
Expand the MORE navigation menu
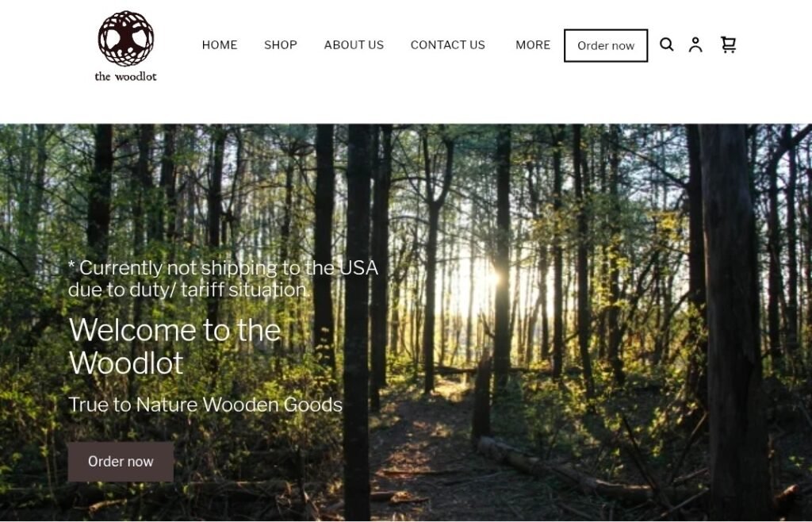coord(533,45)
